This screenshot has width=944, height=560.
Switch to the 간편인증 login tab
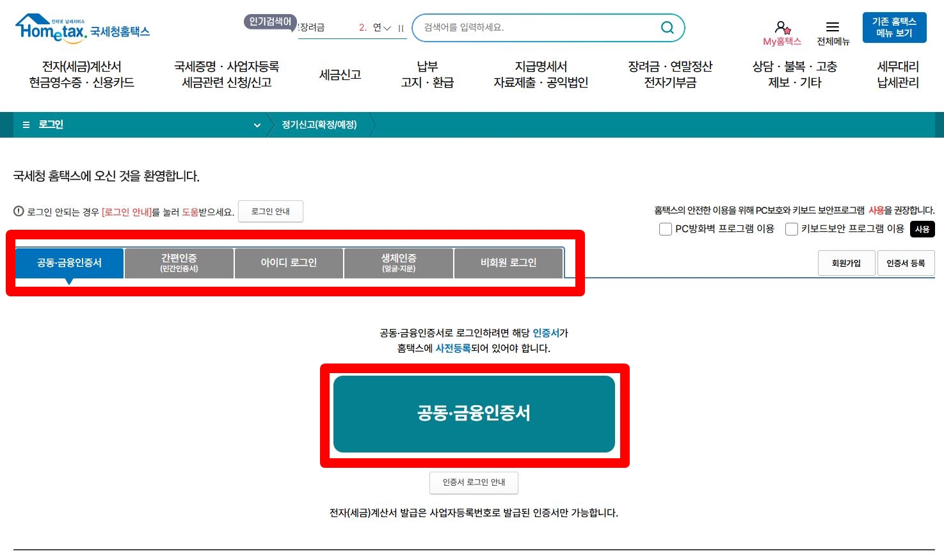tap(179, 262)
